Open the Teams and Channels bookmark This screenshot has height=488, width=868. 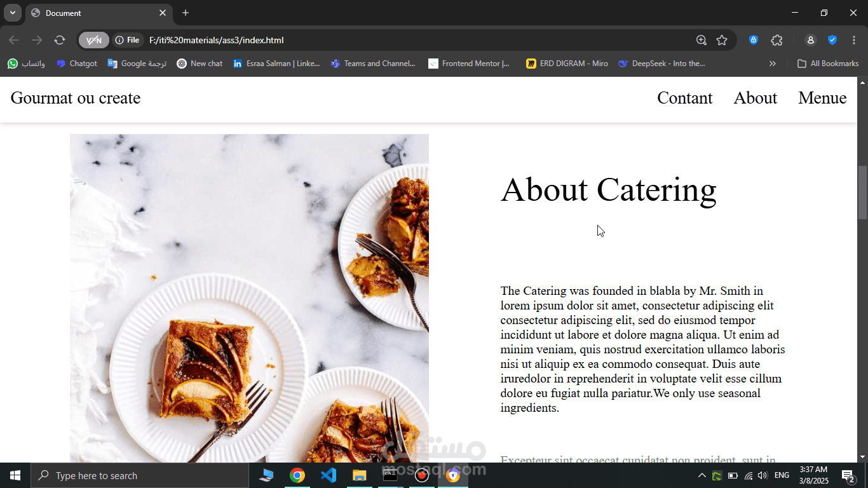pos(373,64)
